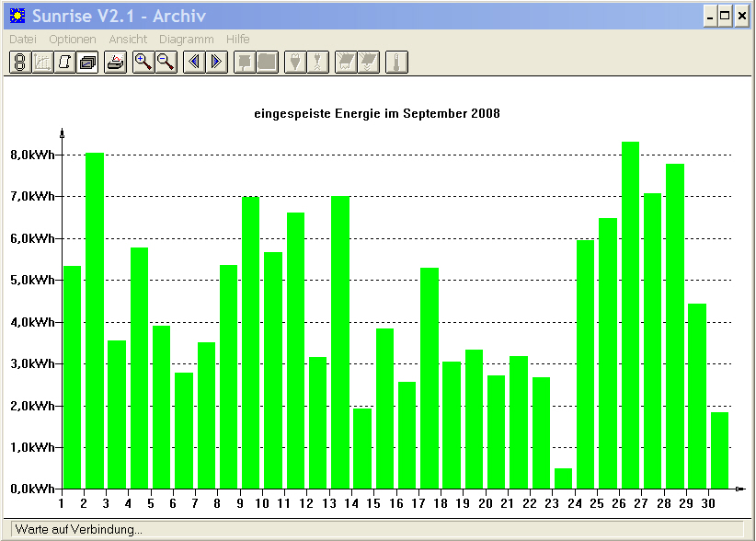This screenshot has height=541, width=756.
Task: Click the grayed inverter device icon
Action: (245, 63)
